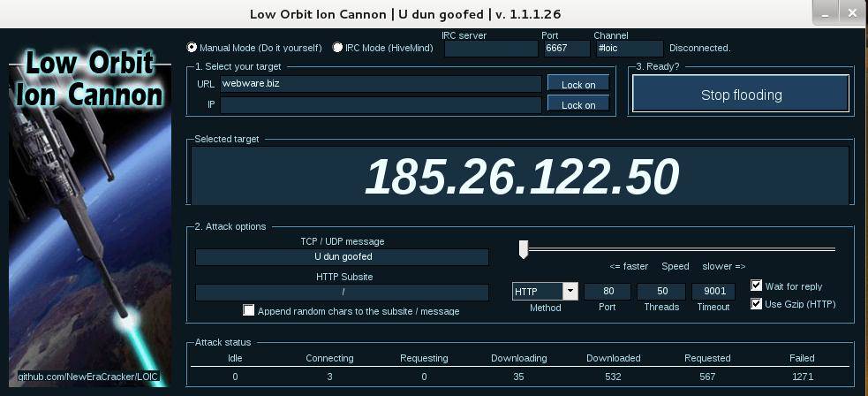Click the attack Port field 80
Image resolution: width=868 pixels, height=396 pixels.
[608, 292]
